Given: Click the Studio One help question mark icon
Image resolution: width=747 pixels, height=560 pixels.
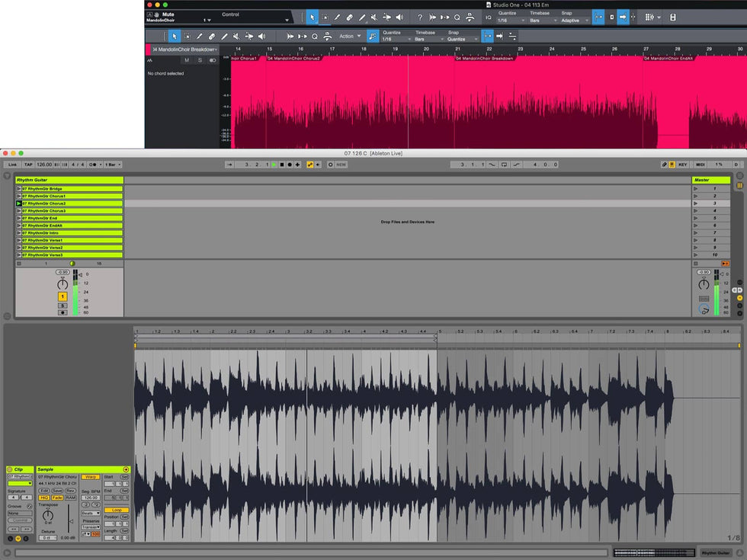Looking at the screenshot, I should pos(419,17).
